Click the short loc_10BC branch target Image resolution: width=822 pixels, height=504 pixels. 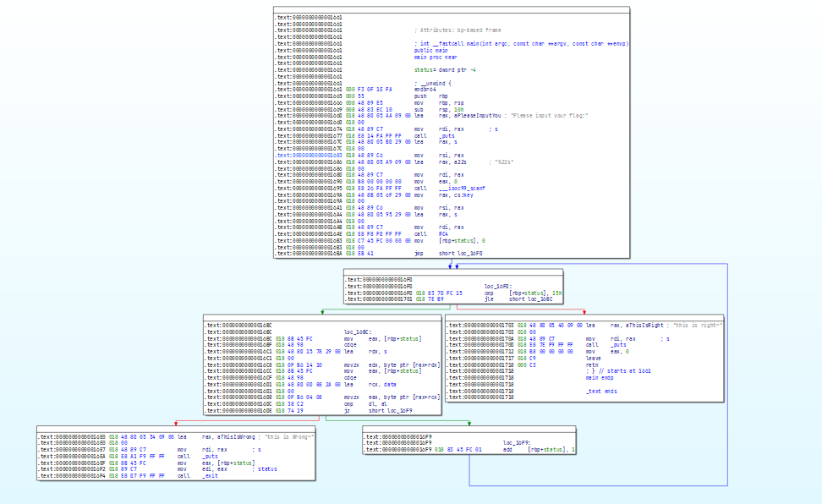[529, 299]
